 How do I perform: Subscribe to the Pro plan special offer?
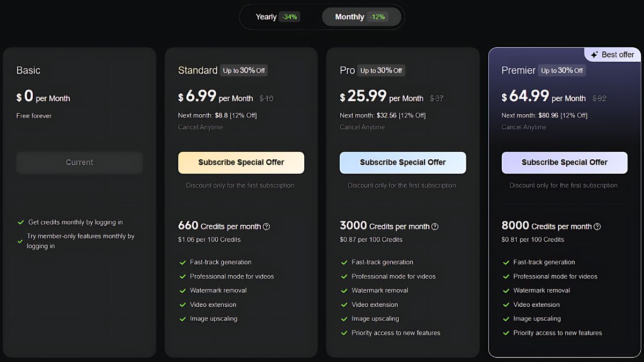click(x=402, y=162)
